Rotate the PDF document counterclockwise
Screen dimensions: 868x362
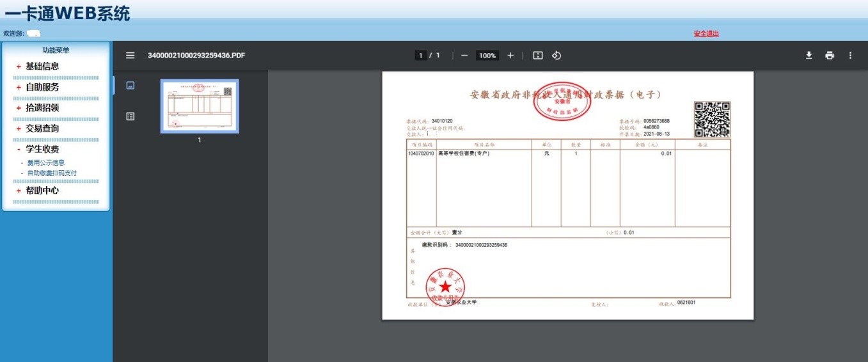(x=556, y=56)
